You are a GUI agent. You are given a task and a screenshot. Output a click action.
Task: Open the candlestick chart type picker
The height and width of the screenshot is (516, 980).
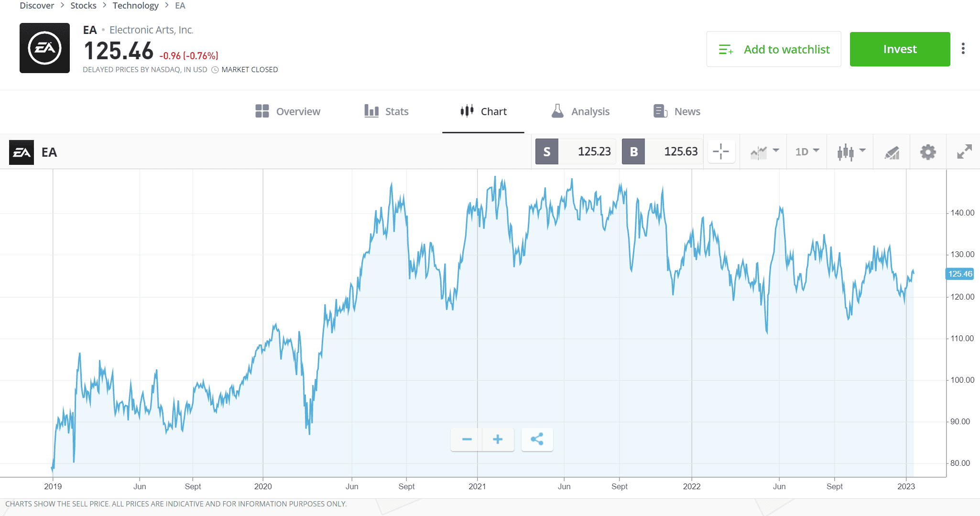pos(846,151)
